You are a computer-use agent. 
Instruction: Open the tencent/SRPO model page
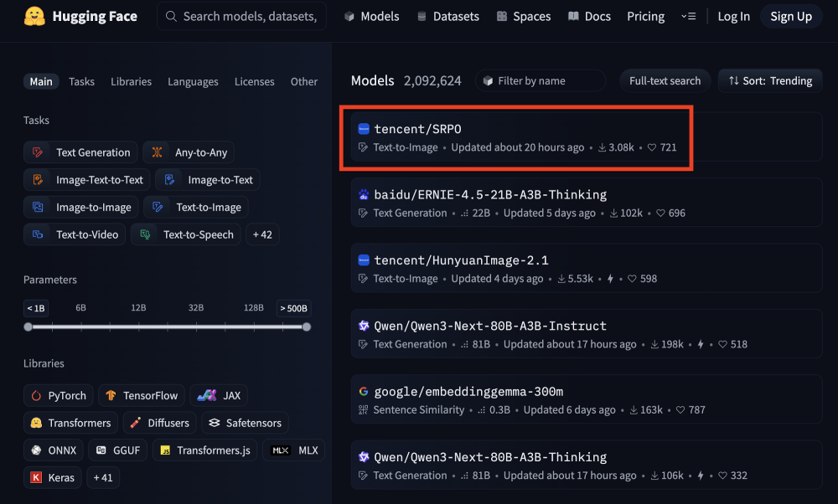pos(417,129)
